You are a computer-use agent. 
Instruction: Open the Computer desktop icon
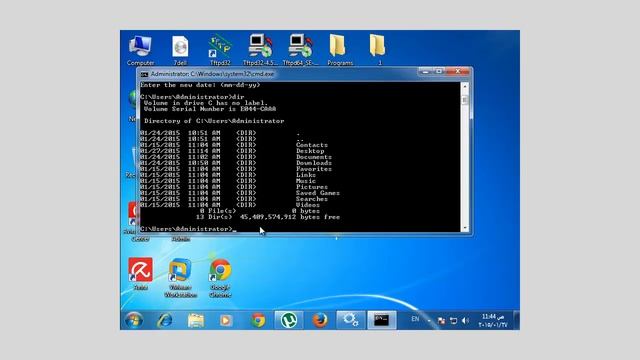[x=140, y=50]
